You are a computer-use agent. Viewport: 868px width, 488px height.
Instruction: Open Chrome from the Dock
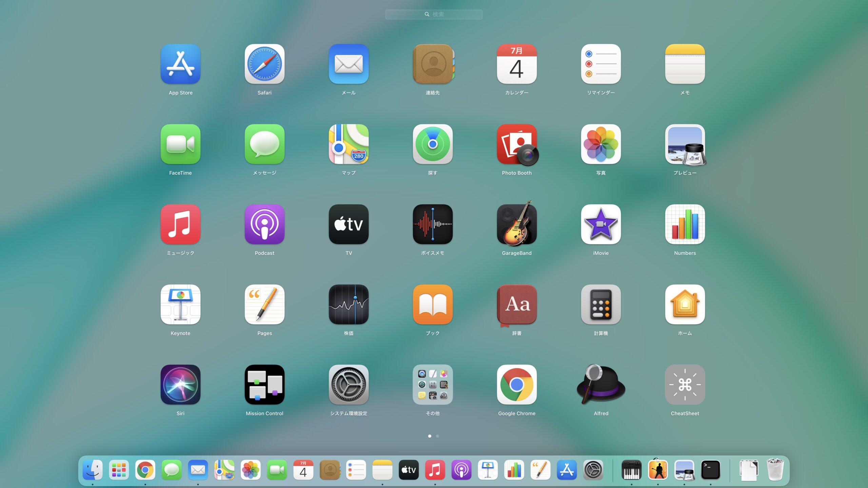click(x=145, y=470)
